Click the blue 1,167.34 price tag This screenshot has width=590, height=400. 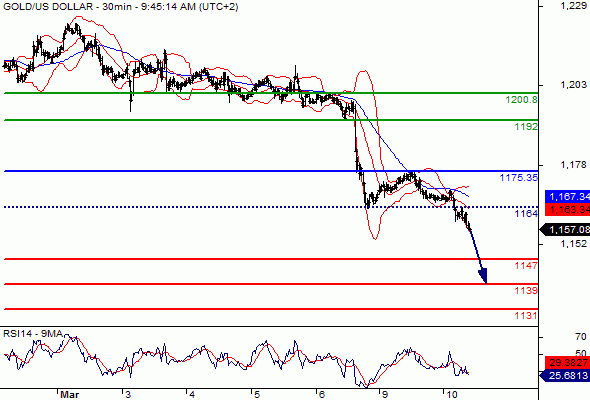[567, 196]
